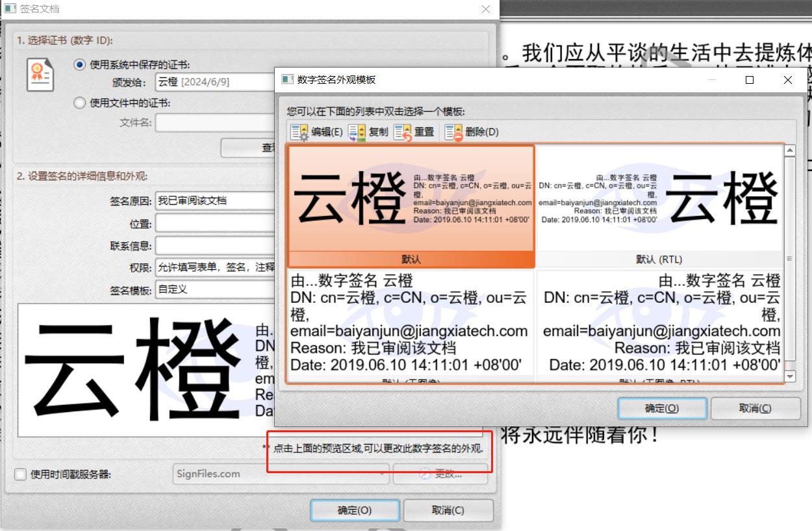Image resolution: width=812 pixels, height=531 pixels.
Task: Select the left text-only template without image
Action: (x=411, y=326)
